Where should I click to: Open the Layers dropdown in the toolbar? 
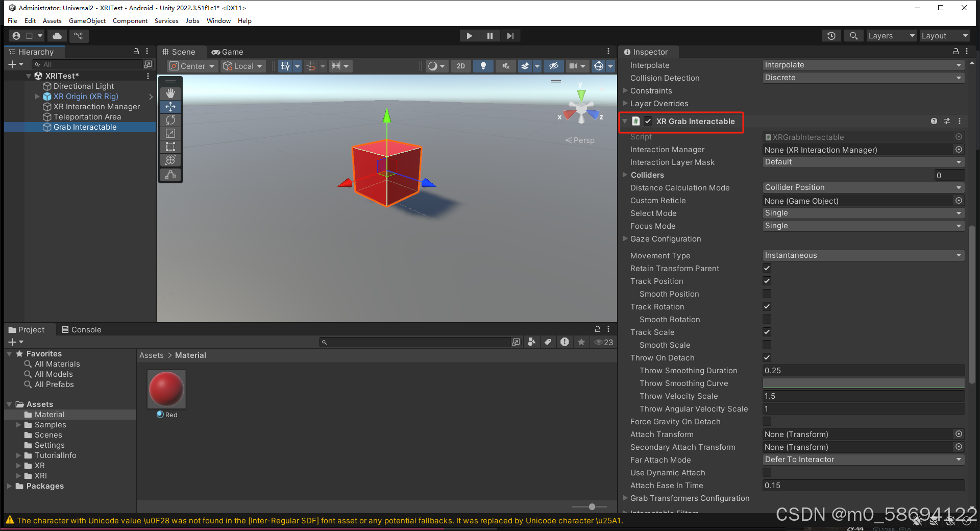(x=890, y=36)
